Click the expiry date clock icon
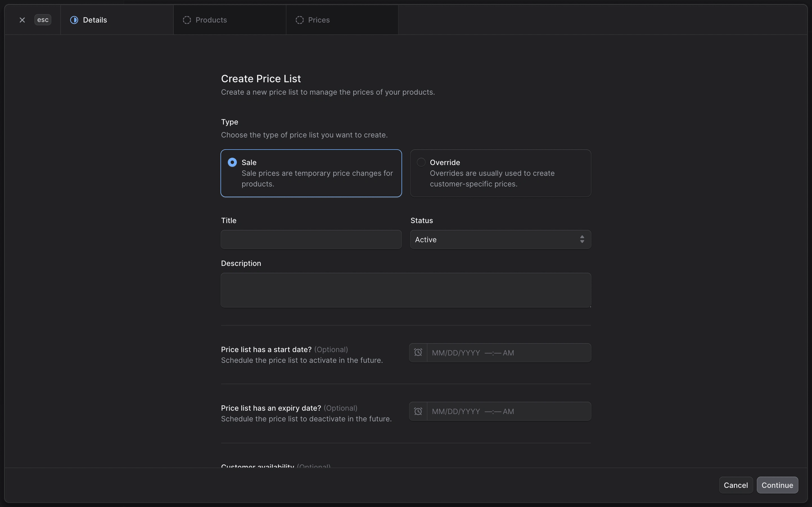 pyautogui.click(x=418, y=411)
